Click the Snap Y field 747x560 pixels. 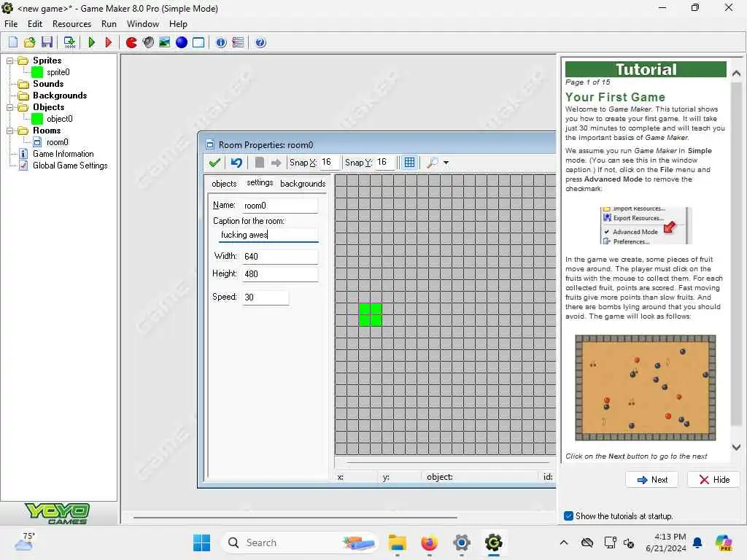385,163
